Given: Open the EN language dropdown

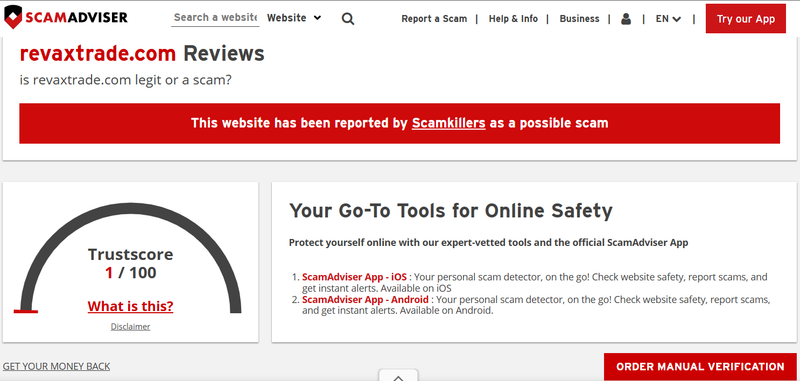Looking at the screenshot, I should pyautogui.click(x=668, y=19).
